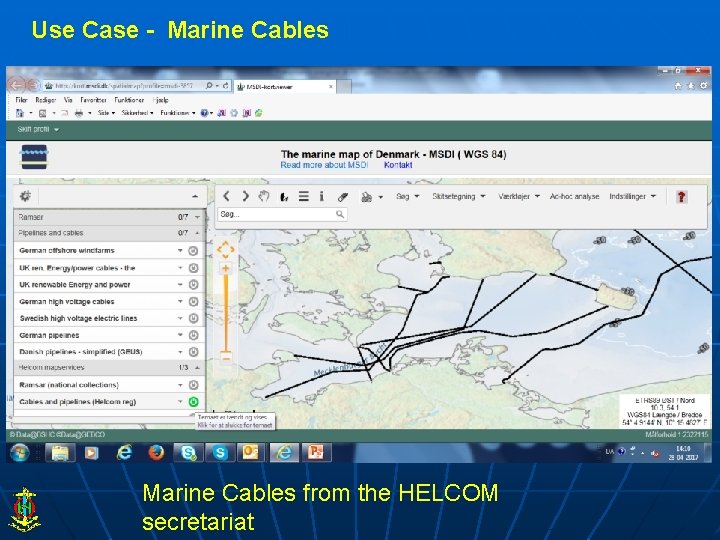Click the taskbar clock

[x=683, y=453]
